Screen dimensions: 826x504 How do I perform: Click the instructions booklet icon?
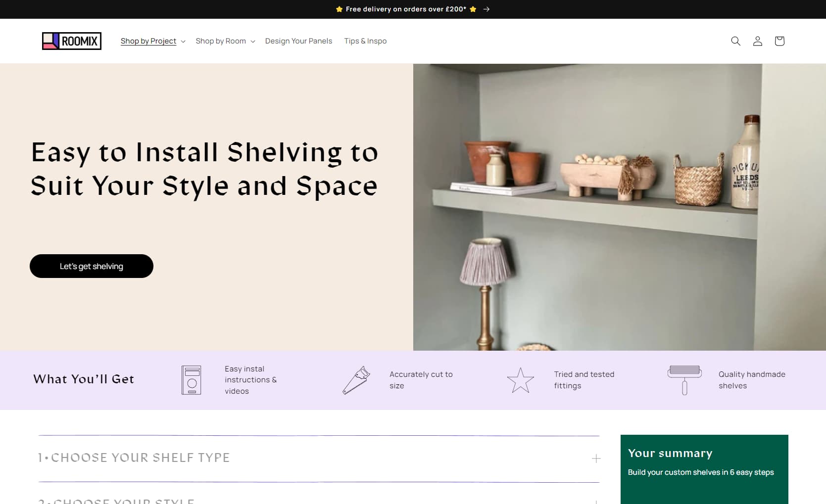[x=191, y=380]
